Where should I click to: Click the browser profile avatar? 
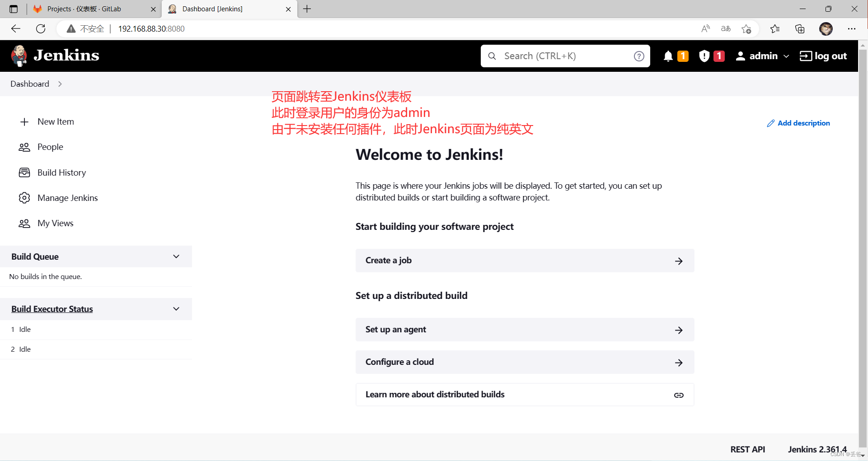coord(826,29)
